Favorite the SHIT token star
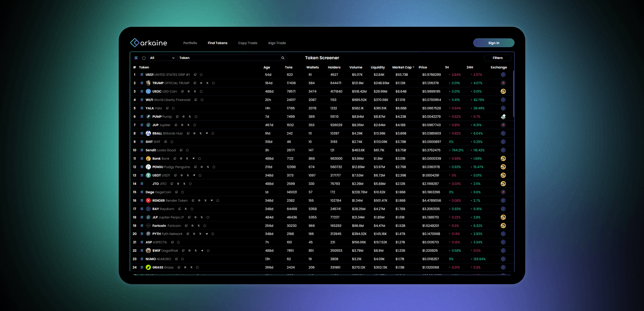Viewport: 644px width, 311px height. pos(172,142)
